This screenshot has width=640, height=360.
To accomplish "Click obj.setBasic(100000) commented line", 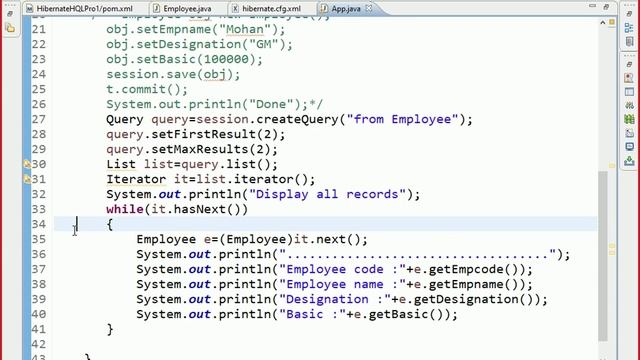I will [185, 60].
